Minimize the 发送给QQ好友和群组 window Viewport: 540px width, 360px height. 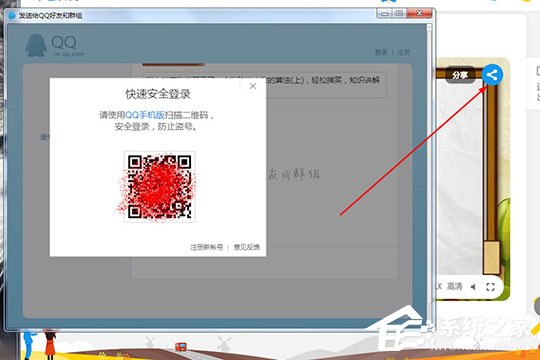(384, 14)
